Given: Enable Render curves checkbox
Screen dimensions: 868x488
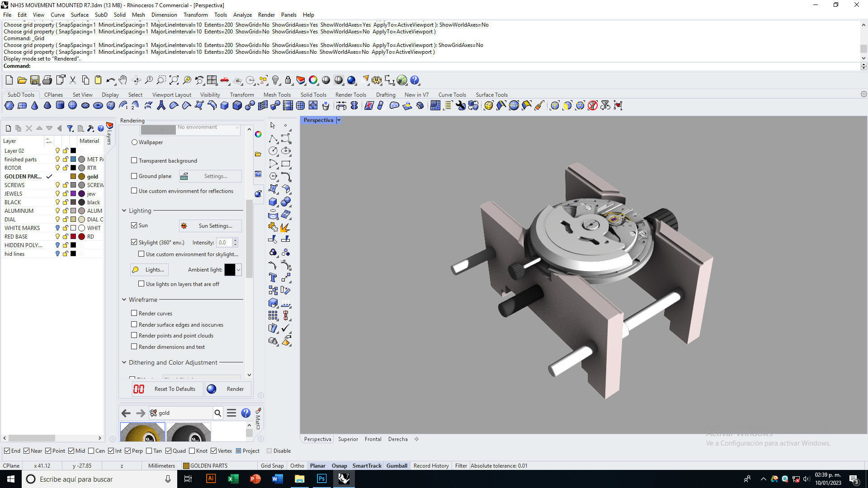Looking at the screenshot, I should (x=134, y=313).
